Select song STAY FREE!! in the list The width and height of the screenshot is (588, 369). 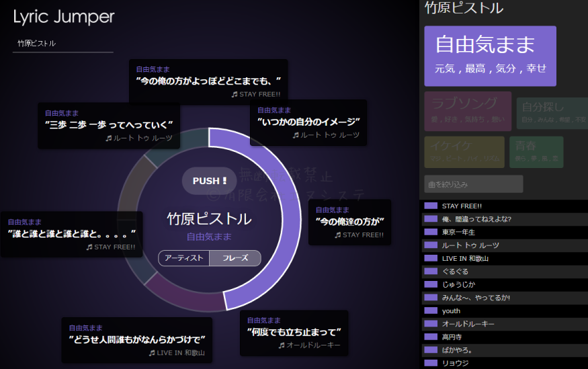point(503,206)
